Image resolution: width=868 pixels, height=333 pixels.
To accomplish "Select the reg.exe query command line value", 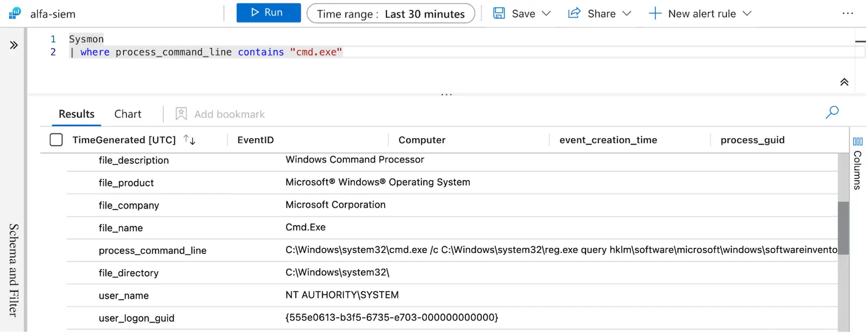I will (561, 250).
